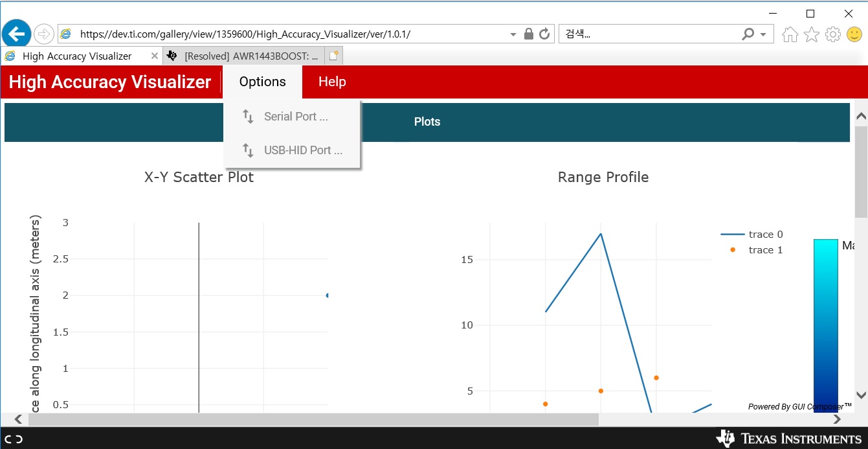Image resolution: width=868 pixels, height=449 pixels.
Task: Select USB-HID Port menu entry
Action: pos(292,150)
